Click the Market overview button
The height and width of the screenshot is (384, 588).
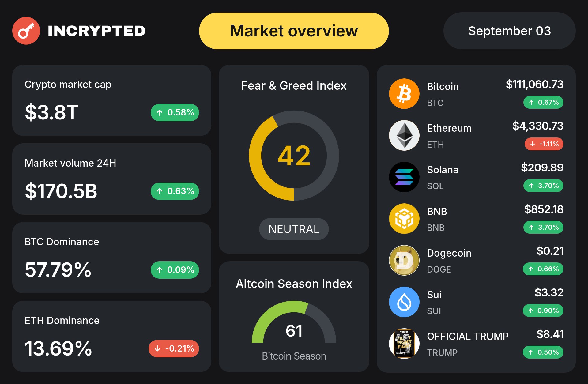tap(294, 31)
